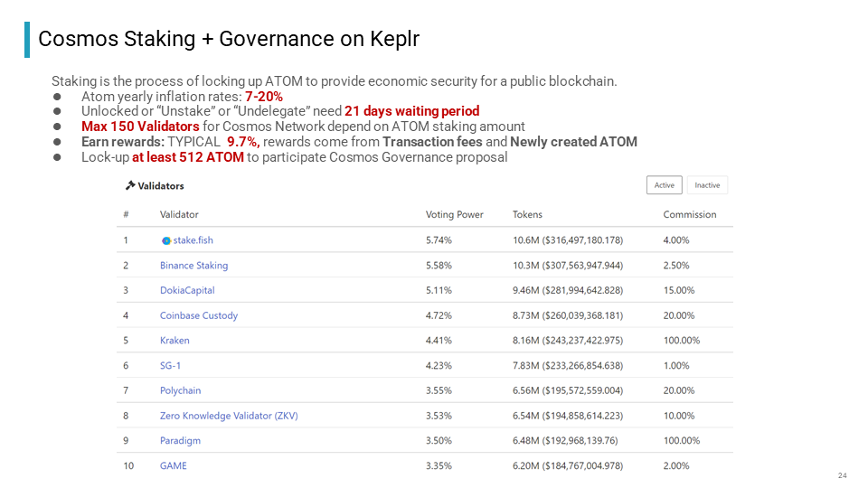Click tokens cell 6.54M ($194,858,614.223)
The width and height of the screenshot is (868, 488).
tap(568, 416)
